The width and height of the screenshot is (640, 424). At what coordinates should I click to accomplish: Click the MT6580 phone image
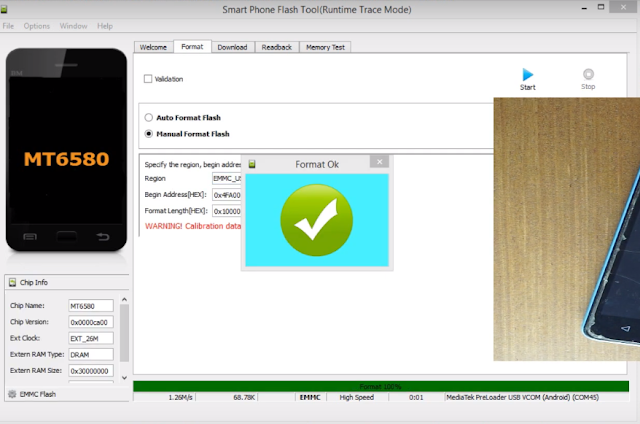[x=67, y=150]
